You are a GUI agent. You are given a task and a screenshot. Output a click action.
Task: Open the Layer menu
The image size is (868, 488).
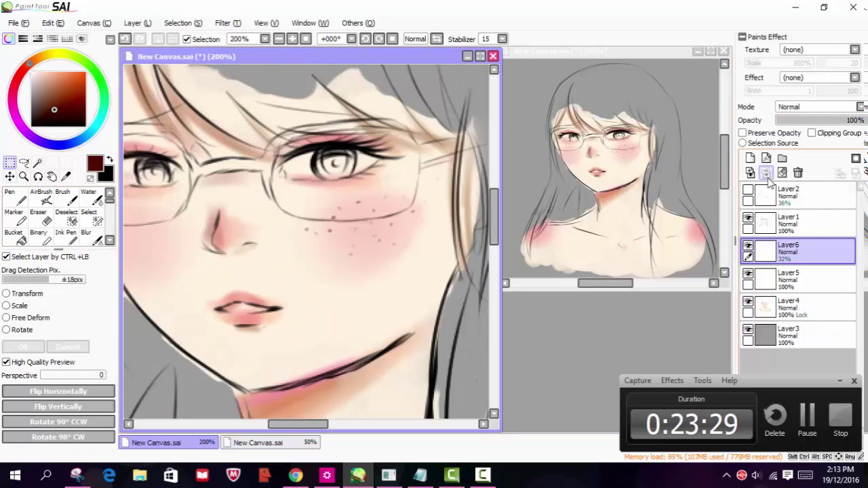(138, 23)
